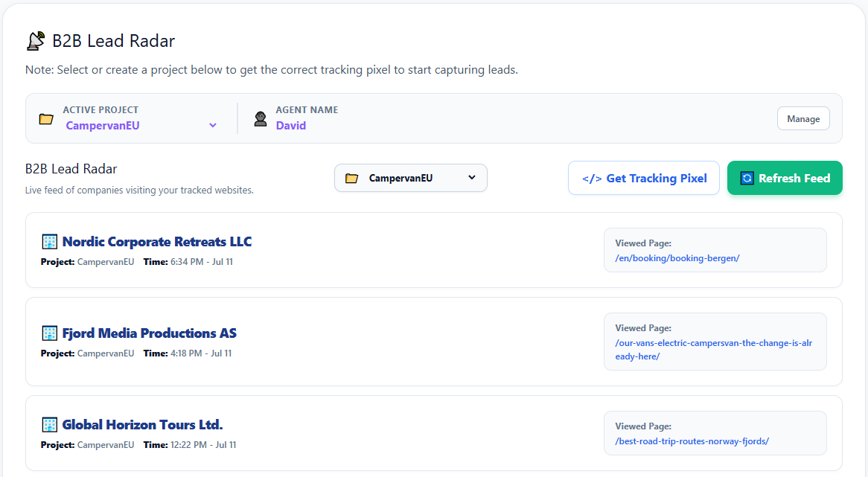The height and width of the screenshot is (477, 868).
Task: Click the agent name David
Action: click(x=290, y=126)
